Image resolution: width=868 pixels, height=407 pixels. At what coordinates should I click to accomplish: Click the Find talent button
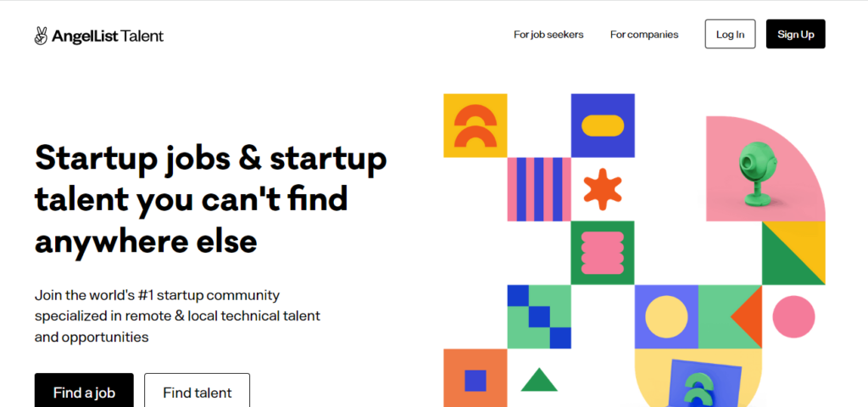click(x=197, y=390)
